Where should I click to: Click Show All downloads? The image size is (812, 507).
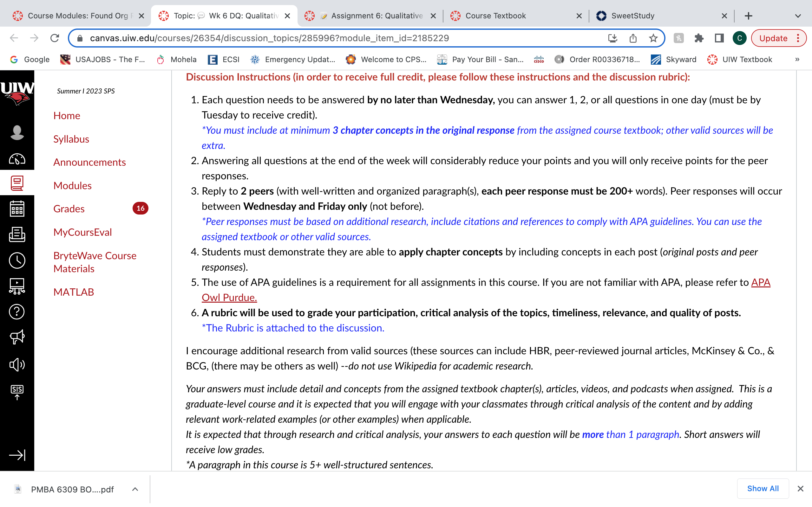(x=763, y=489)
